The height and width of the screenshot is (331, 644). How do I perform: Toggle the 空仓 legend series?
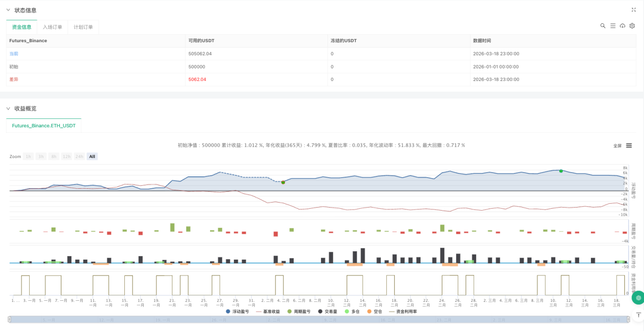pyautogui.click(x=375, y=312)
